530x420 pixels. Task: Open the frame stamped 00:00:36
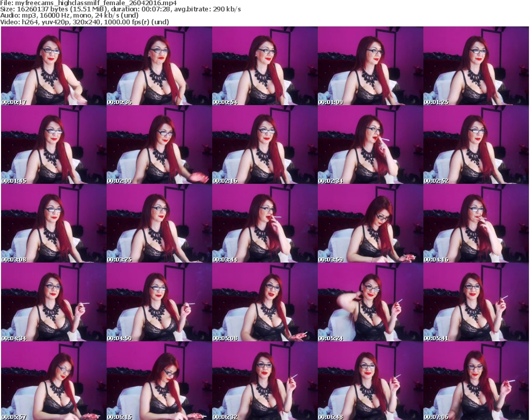159,66
